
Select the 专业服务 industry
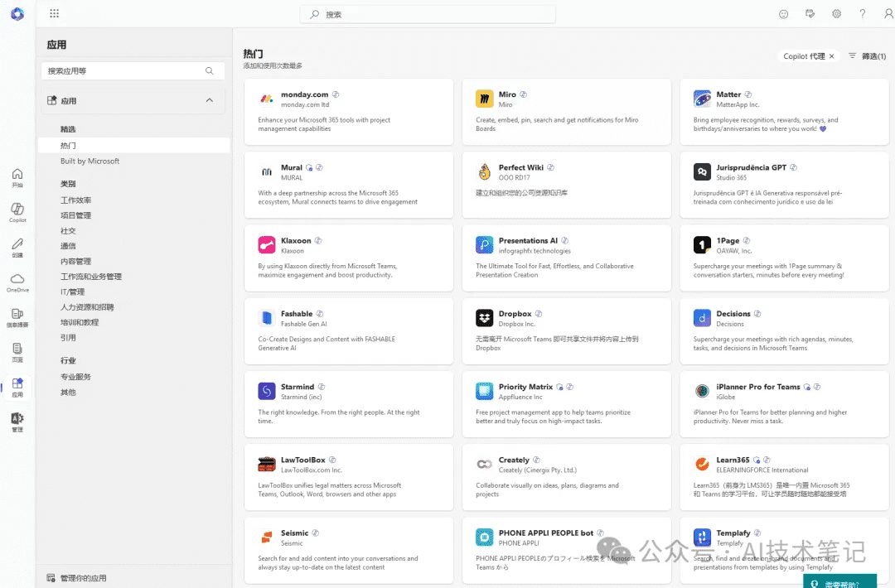pos(76,377)
